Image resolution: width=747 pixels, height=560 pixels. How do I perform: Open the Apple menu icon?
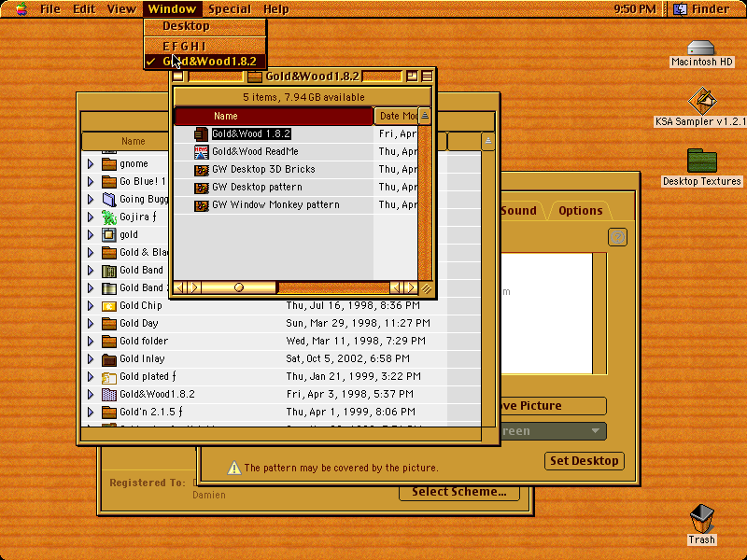point(21,8)
